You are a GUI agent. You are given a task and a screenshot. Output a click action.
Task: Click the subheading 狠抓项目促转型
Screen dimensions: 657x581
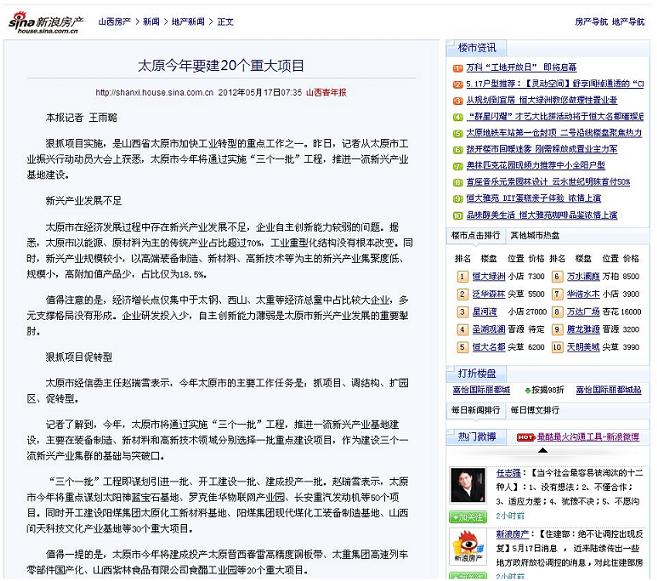click(x=79, y=357)
